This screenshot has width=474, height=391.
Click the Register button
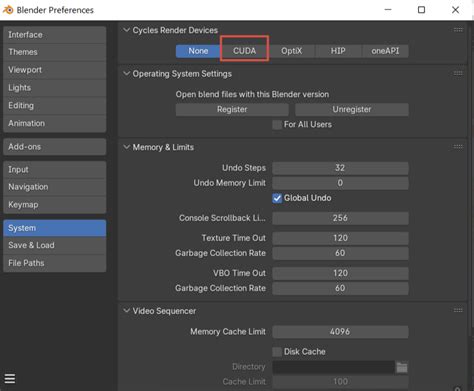[232, 109]
